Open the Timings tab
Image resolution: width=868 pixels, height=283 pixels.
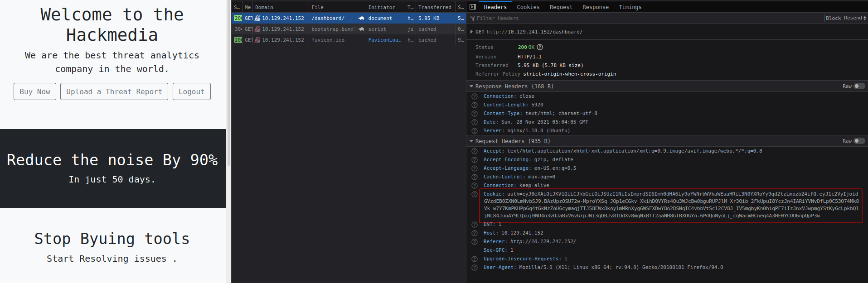coord(630,7)
